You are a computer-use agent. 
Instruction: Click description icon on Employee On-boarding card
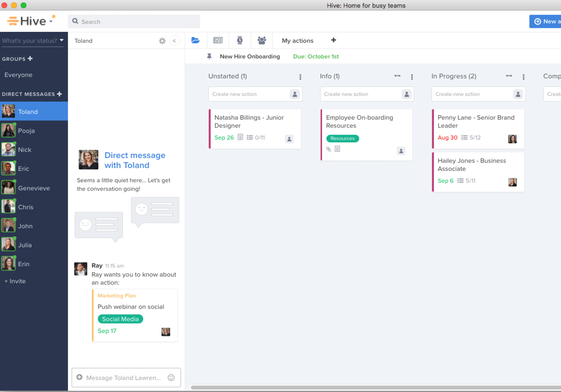[337, 149]
